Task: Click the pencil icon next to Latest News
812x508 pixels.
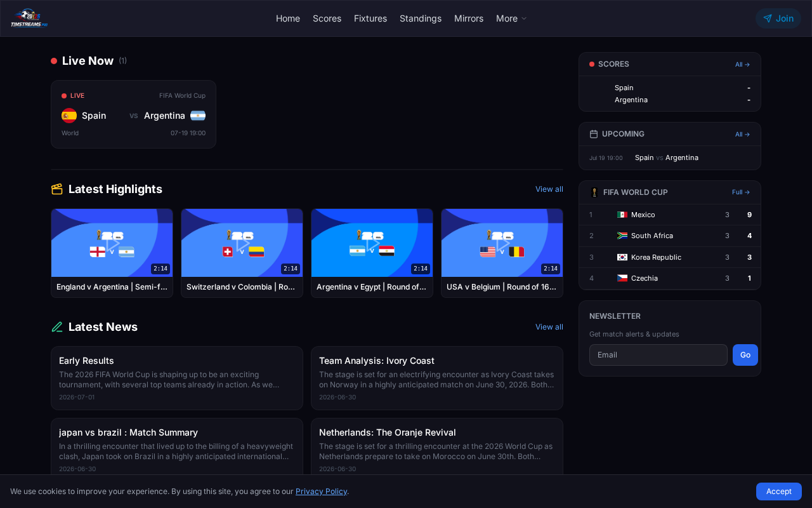Action: pos(57,327)
